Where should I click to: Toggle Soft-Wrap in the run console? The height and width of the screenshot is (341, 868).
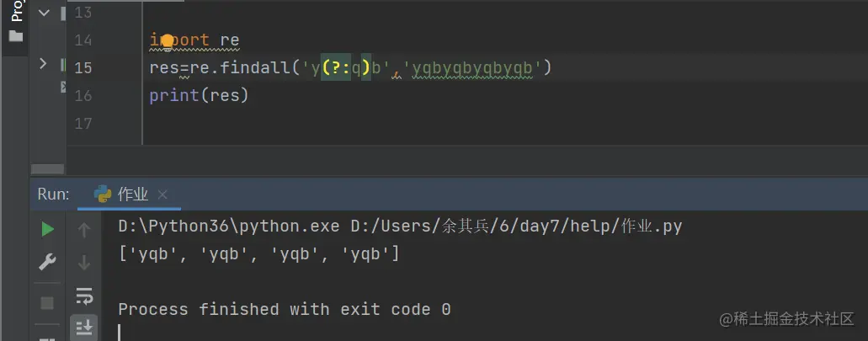[84, 296]
